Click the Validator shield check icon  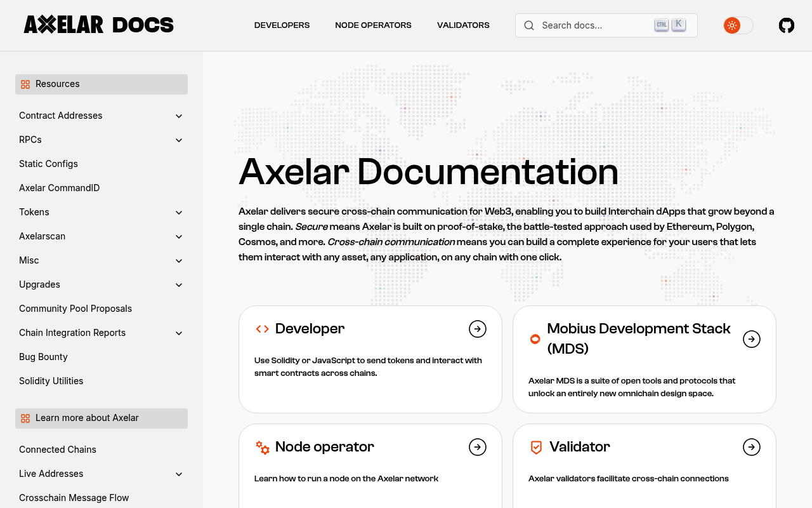[536, 447]
